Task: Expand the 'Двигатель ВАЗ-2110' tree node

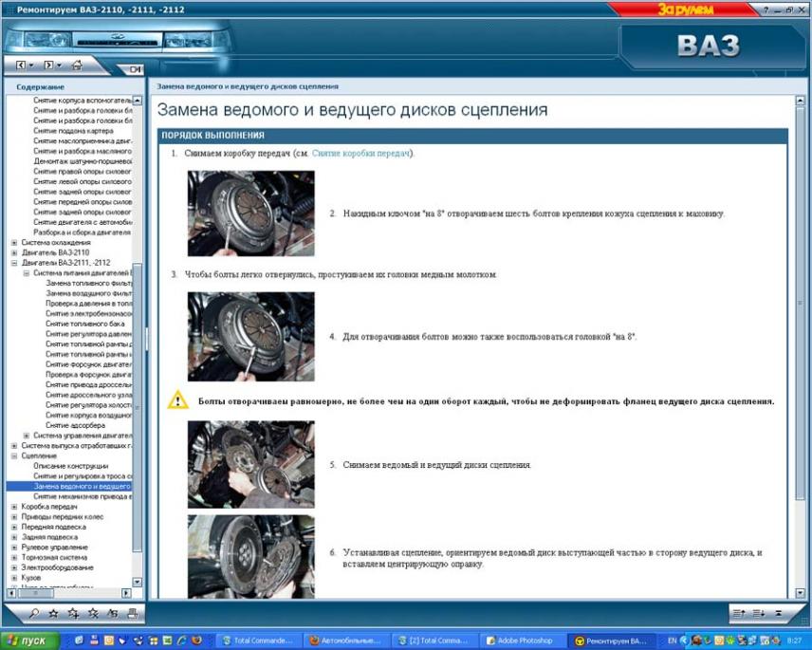Action: click(14, 252)
